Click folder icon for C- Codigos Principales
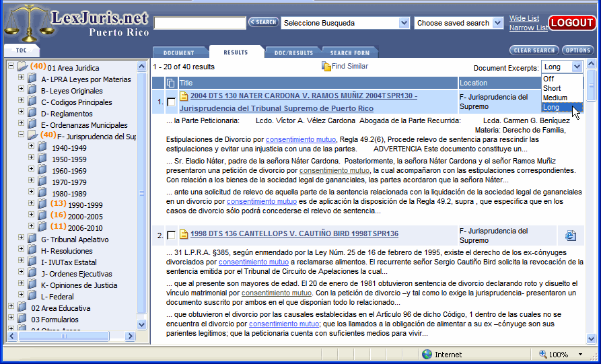601x364 pixels. click(32, 102)
